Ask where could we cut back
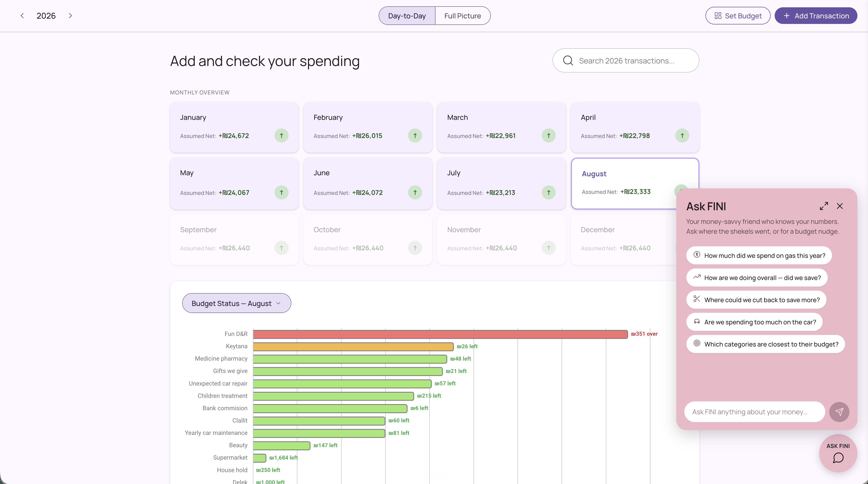Viewport: 868px width, 484px height. click(x=756, y=299)
